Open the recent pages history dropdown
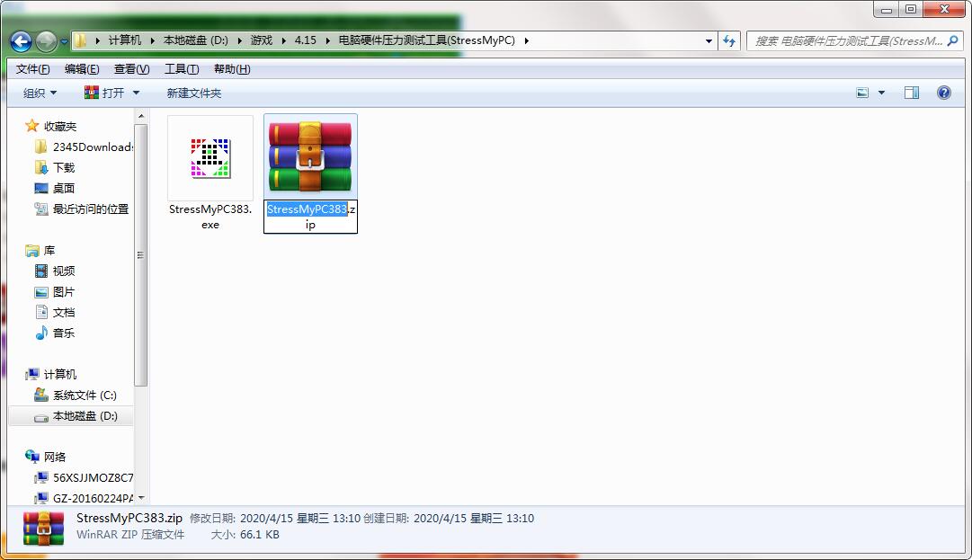This screenshot has height=560, width=972. 64,42
